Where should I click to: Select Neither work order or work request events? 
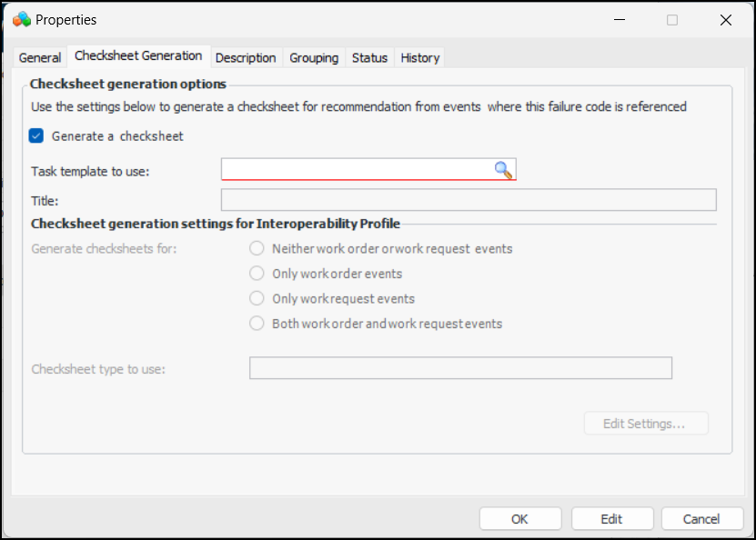tap(257, 248)
